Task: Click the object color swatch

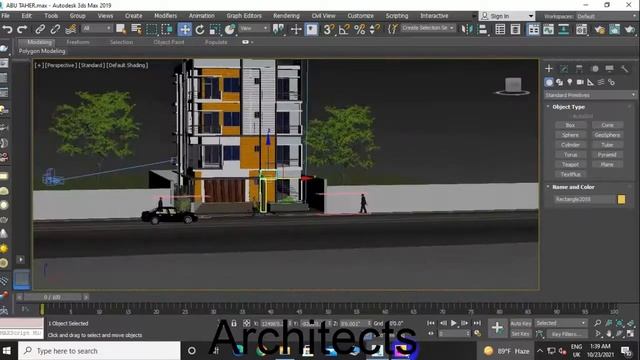Action: click(621, 199)
